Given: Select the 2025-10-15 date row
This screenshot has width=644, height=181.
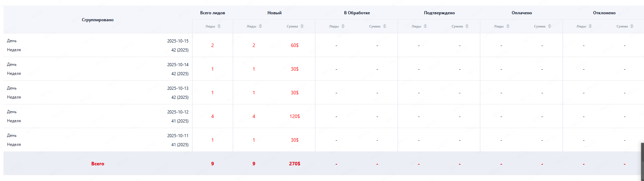Looking at the screenshot, I should [x=178, y=41].
